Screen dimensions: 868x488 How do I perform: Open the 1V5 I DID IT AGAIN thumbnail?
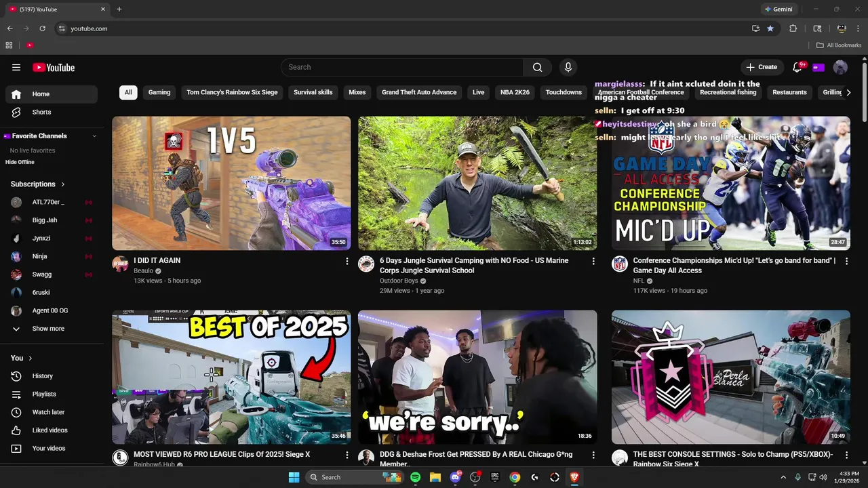coord(231,183)
